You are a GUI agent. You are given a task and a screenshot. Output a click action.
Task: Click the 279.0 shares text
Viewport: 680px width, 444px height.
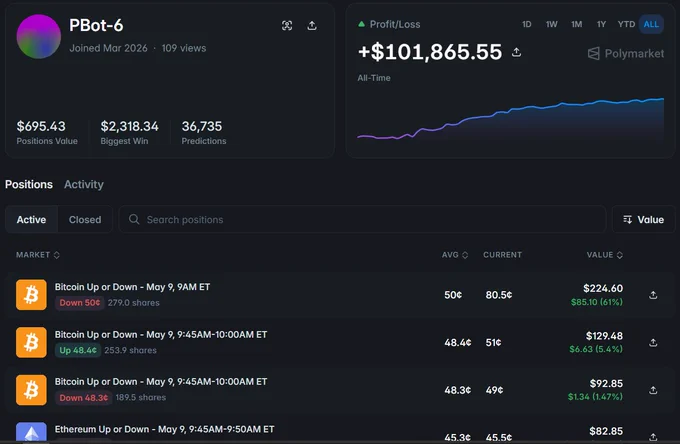[134, 303]
